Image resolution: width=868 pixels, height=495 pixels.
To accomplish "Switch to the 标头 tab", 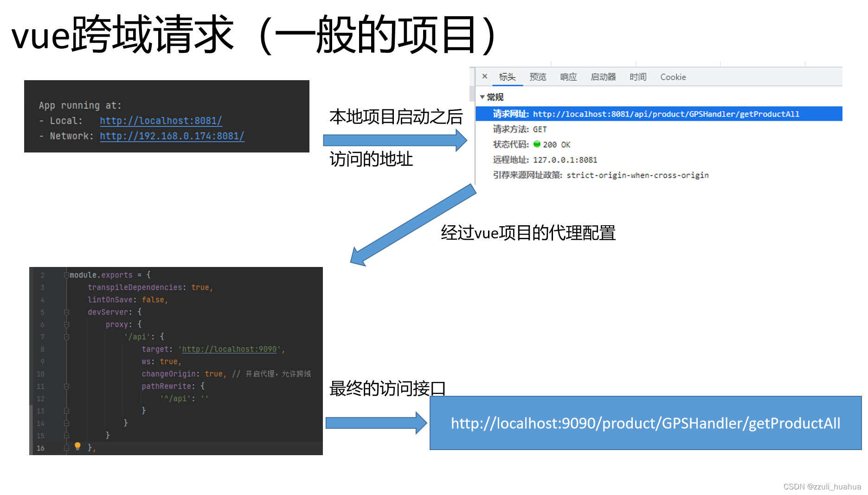I will (507, 77).
